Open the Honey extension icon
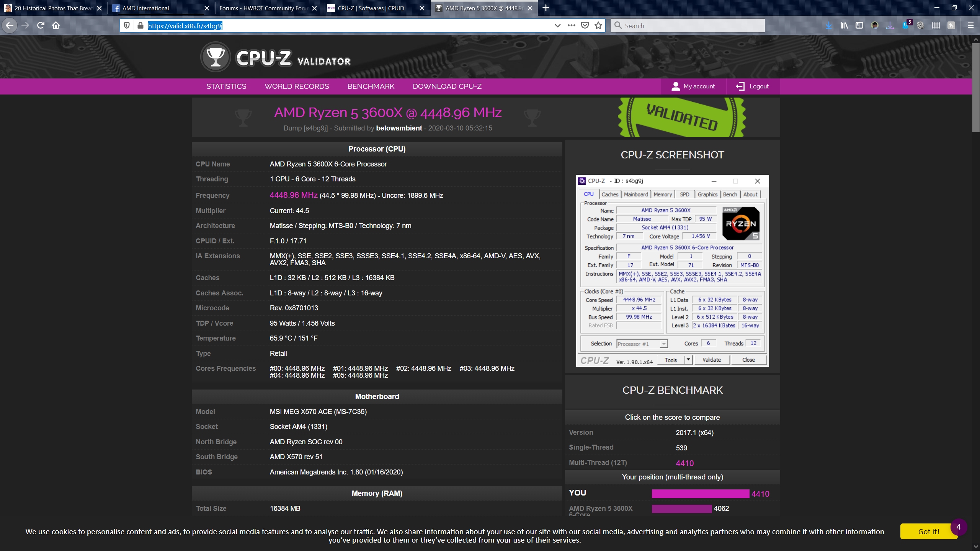The image size is (980, 551). (x=951, y=26)
